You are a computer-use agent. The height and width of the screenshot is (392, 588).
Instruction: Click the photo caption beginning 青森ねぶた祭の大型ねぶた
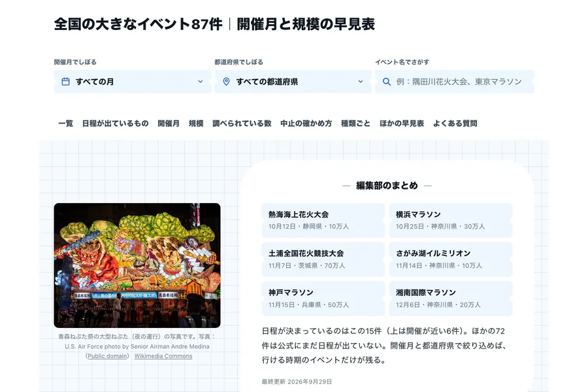[137, 346]
